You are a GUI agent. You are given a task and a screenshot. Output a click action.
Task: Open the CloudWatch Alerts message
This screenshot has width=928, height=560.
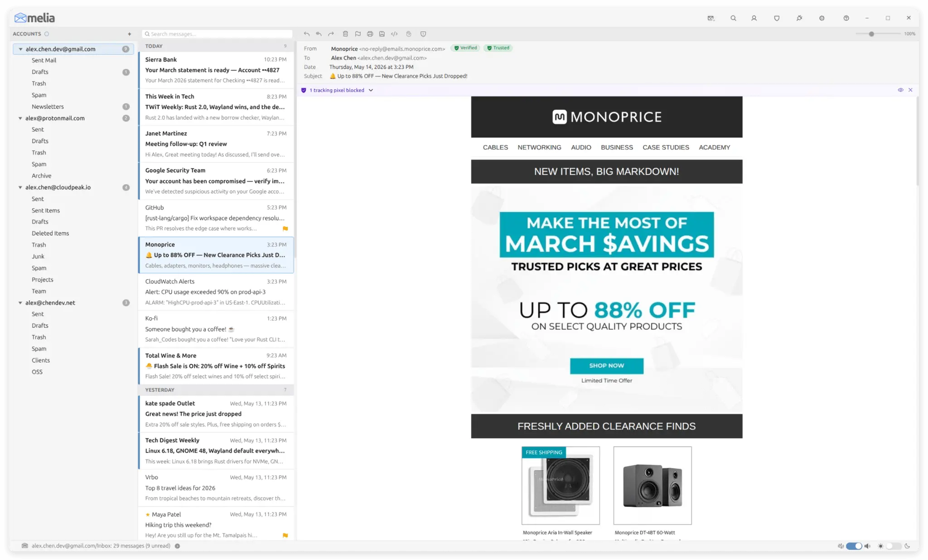click(216, 292)
